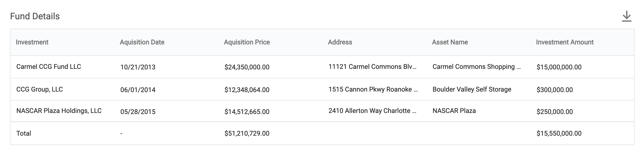
Task: Click the Total row label
Action: pos(24,134)
